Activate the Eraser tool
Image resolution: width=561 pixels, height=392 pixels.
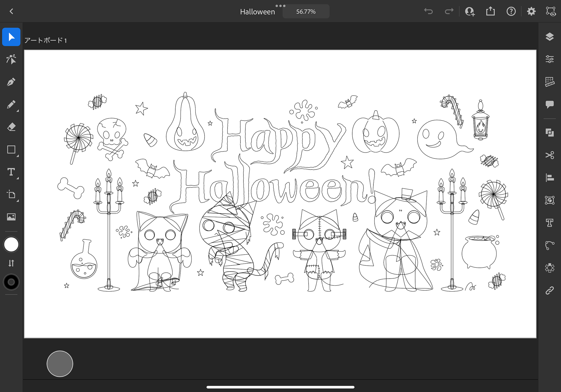point(11,127)
